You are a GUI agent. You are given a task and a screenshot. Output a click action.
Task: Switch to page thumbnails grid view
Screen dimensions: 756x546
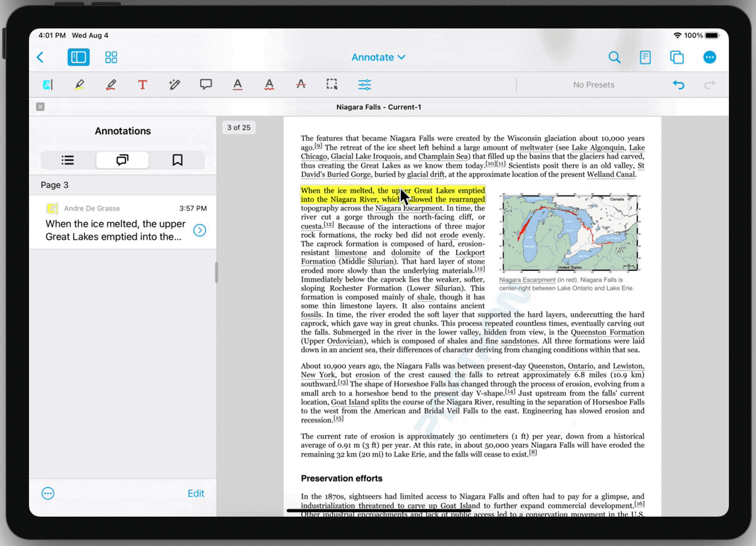point(111,57)
